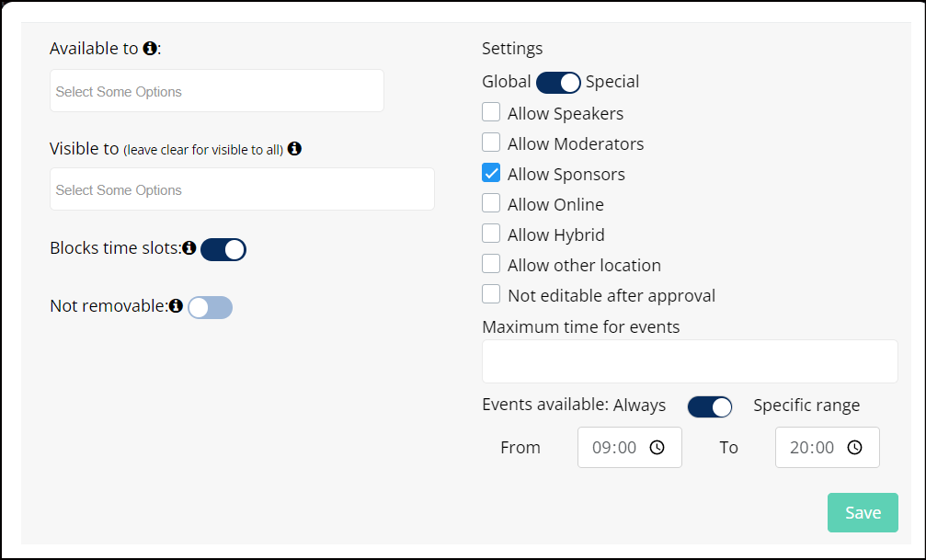Click the info icon next to Blocks time slots

coord(189,248)
